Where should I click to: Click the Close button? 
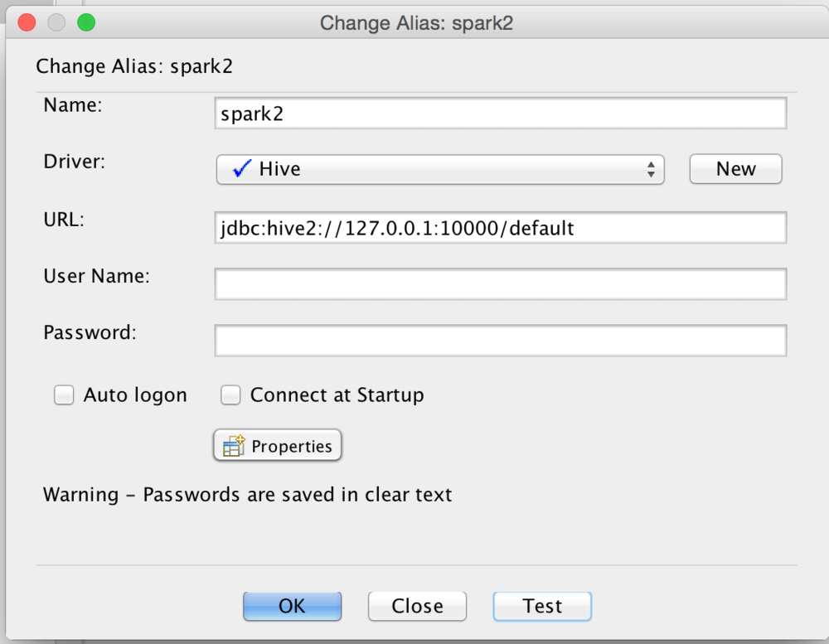click(417, 606)
